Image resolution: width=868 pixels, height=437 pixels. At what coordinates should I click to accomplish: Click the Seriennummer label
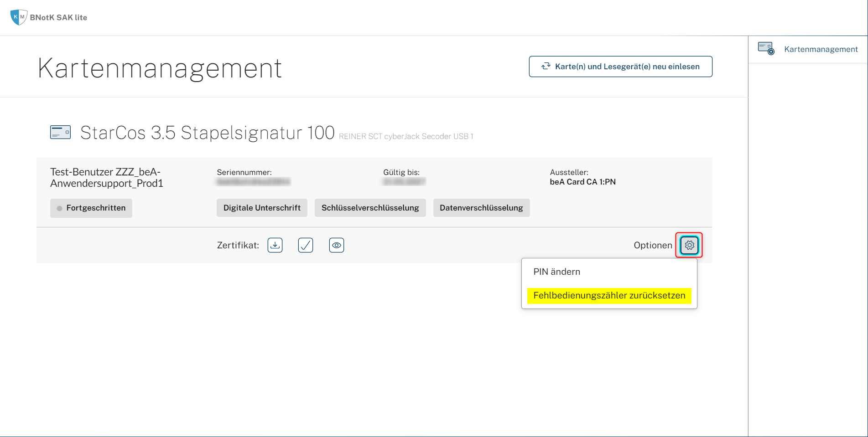pyautogui.click(x=244, y=172)
